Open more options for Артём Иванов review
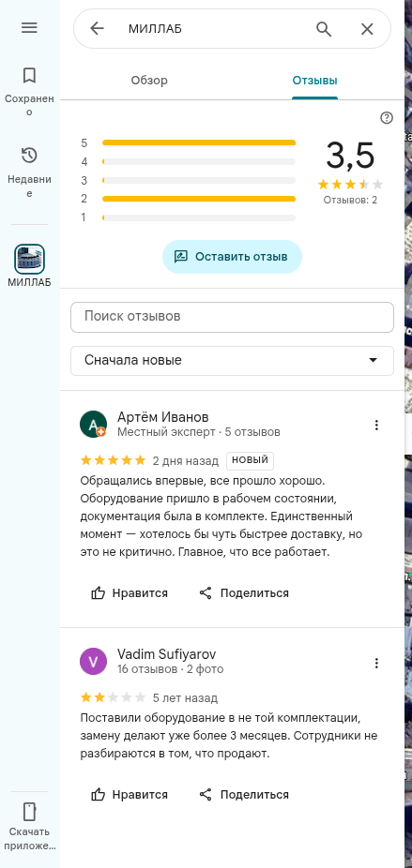412x868 pixels. coord(376,426)
